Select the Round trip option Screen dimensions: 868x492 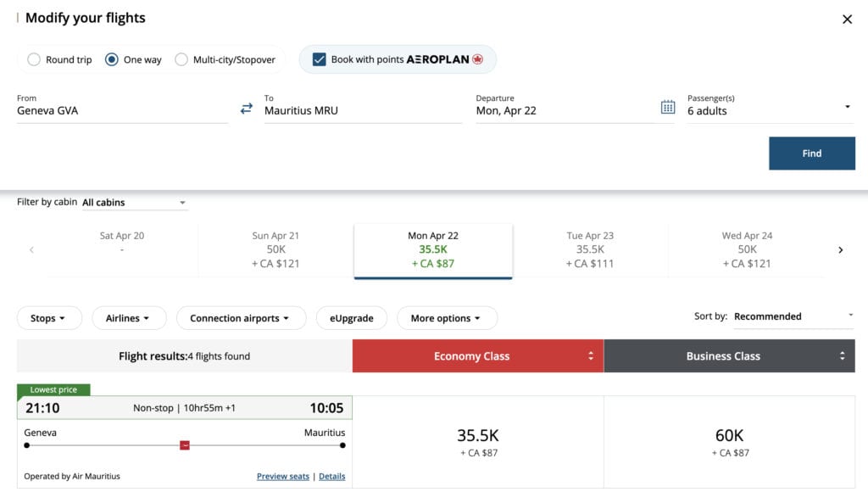pos(33,59)
